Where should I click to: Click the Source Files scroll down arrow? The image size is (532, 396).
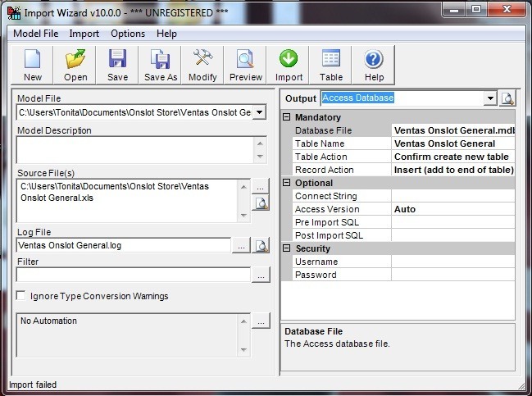243,215
